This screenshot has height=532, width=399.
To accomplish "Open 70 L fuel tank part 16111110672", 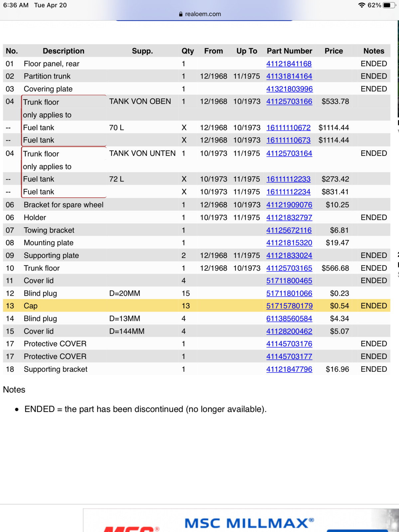I will [x=288, y=128].
